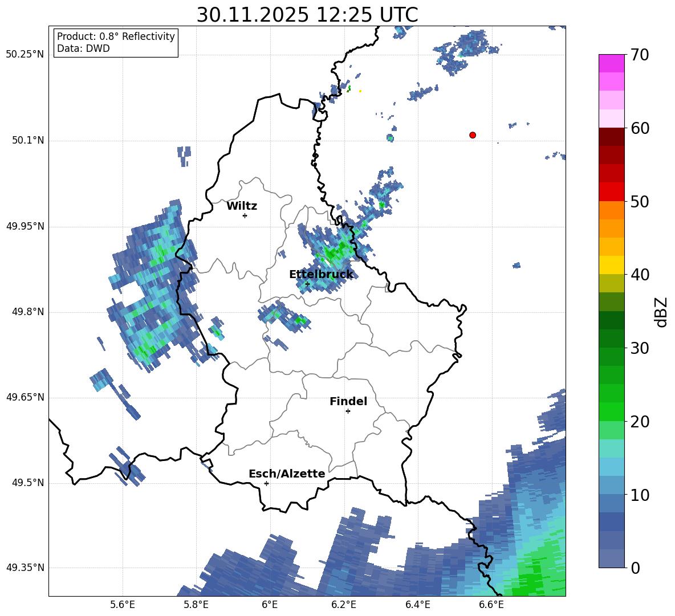Click the 5.8°E longitude label

[x=196, y=605]
